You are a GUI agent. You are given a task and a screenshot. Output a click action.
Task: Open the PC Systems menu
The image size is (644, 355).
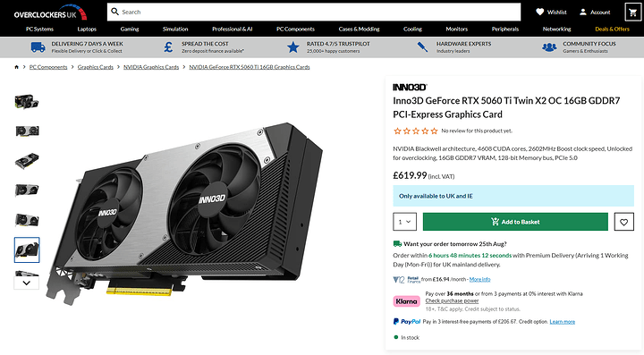[x=40, y=29]
